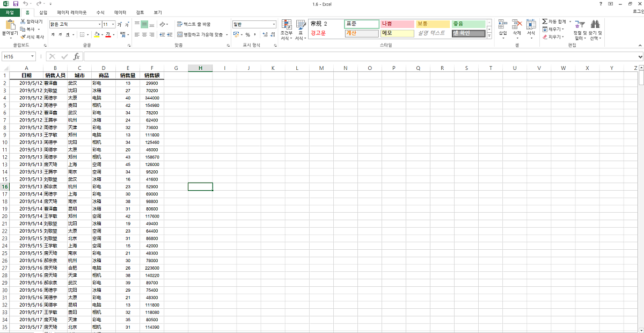Center text horizontally in cell

click(144, 34)
